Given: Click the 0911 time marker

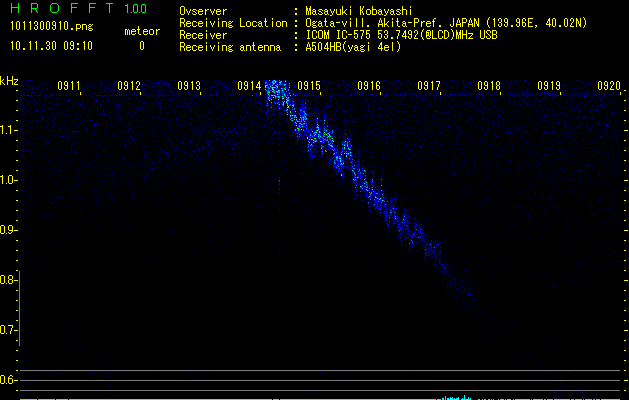Looking at the screenshot, I should pyautogui.click(x=69, y=86).
